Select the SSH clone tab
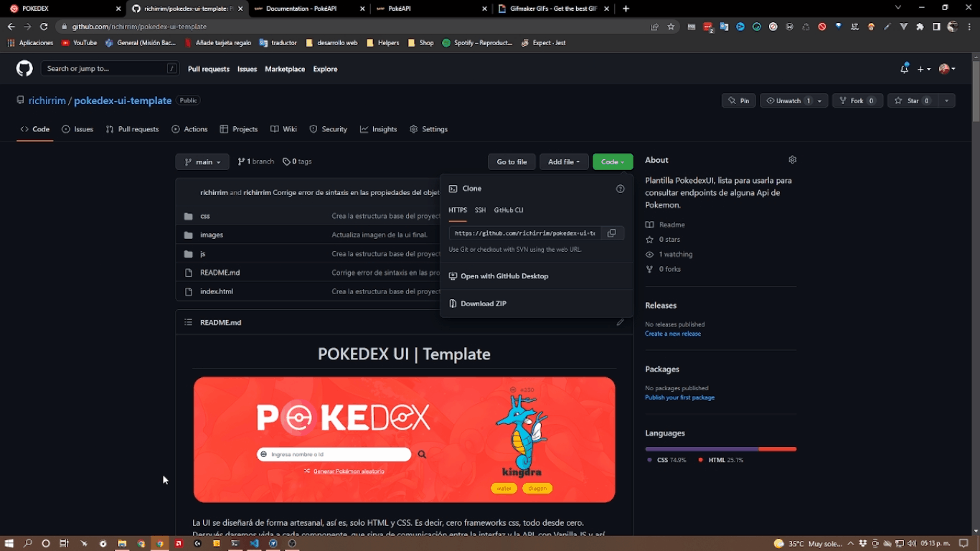 (480, 210)
